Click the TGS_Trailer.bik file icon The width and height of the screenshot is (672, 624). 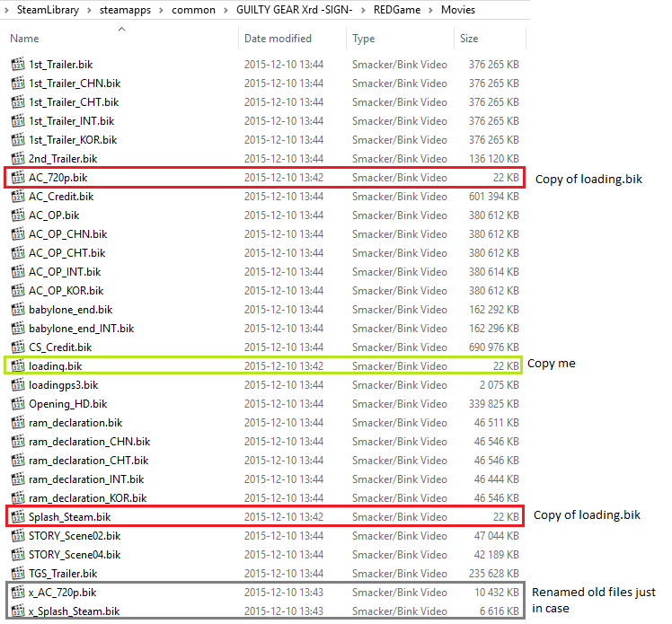coord(18,573)
